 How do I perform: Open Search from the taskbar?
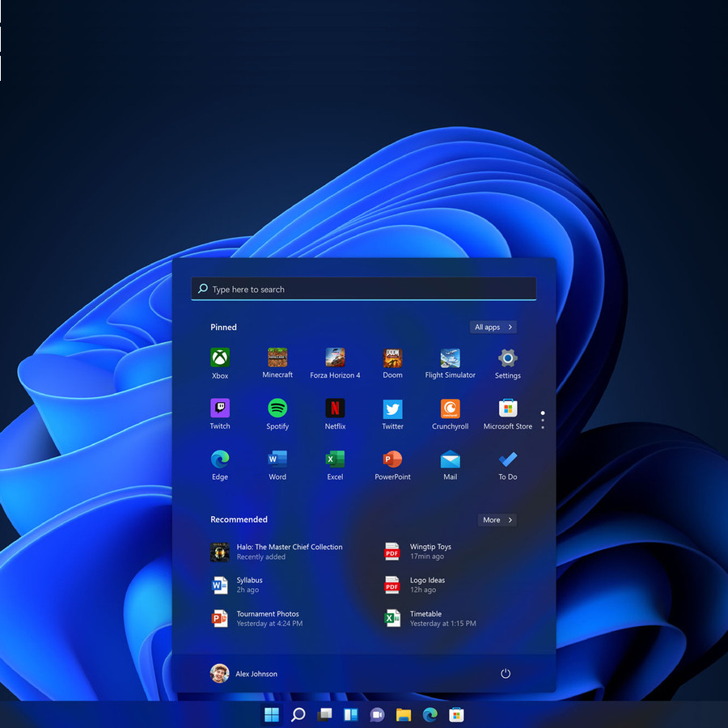coord(298,714)
